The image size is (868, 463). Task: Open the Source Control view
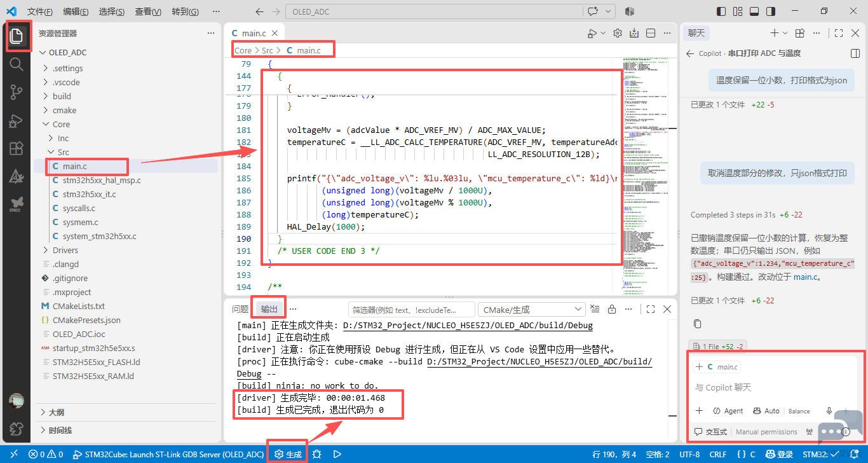click(17, 92)
